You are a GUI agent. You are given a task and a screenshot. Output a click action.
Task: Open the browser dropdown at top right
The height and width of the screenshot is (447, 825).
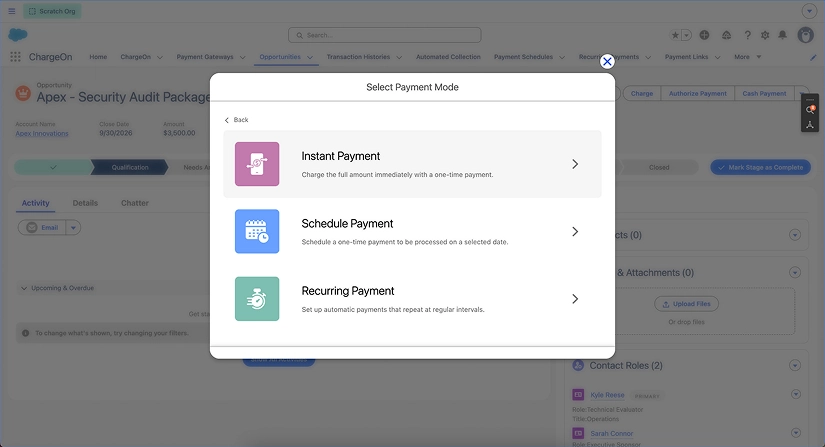coord(809,11)
